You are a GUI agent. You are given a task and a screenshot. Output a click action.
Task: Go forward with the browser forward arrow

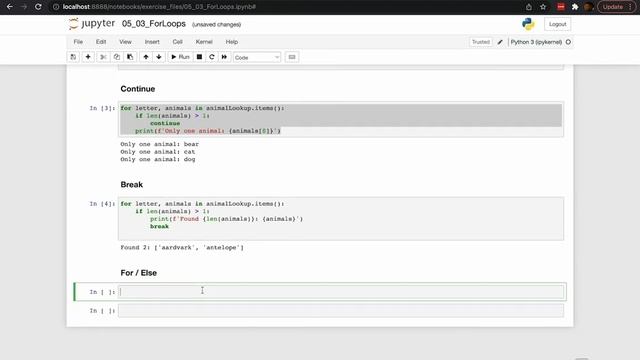click(x=24, y=7)
